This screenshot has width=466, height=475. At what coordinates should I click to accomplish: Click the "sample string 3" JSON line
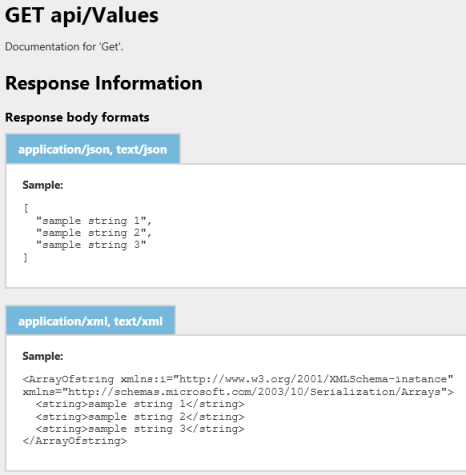tap(91, 245)
